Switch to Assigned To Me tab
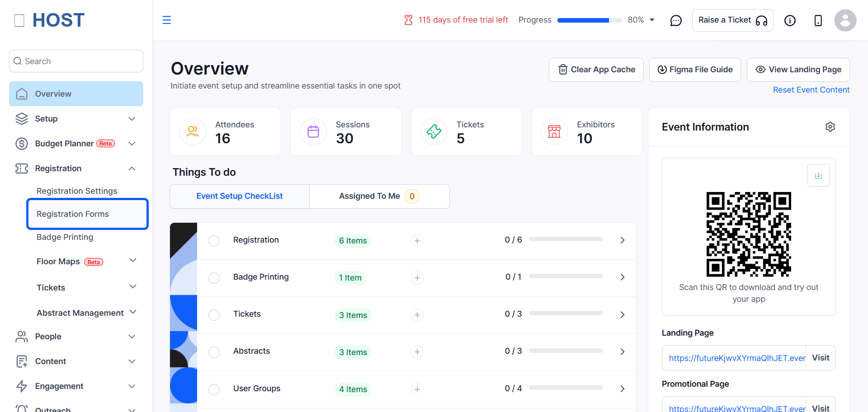Viewport: 868px width, 412px height. point(379,197)
